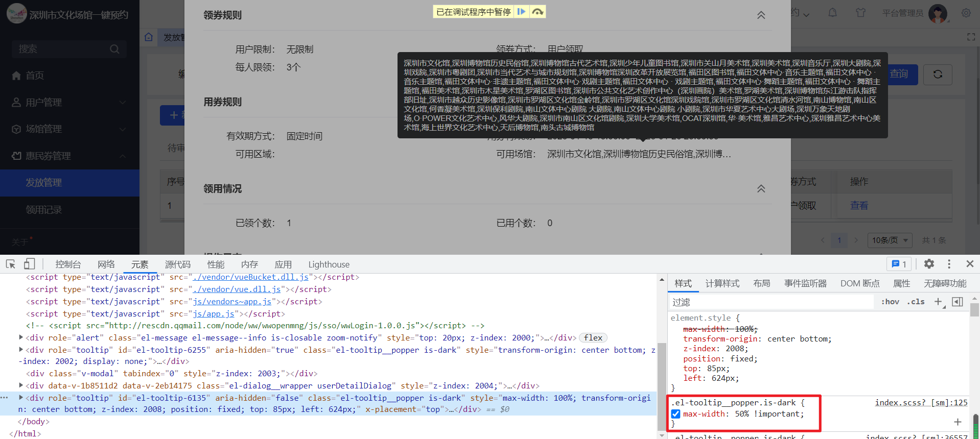Select 发放管理 submenu item
980x439 pixels.
tap(69, 183)
